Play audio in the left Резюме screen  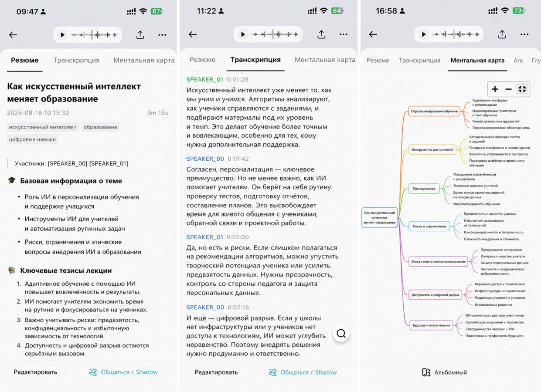click(62, 35)
